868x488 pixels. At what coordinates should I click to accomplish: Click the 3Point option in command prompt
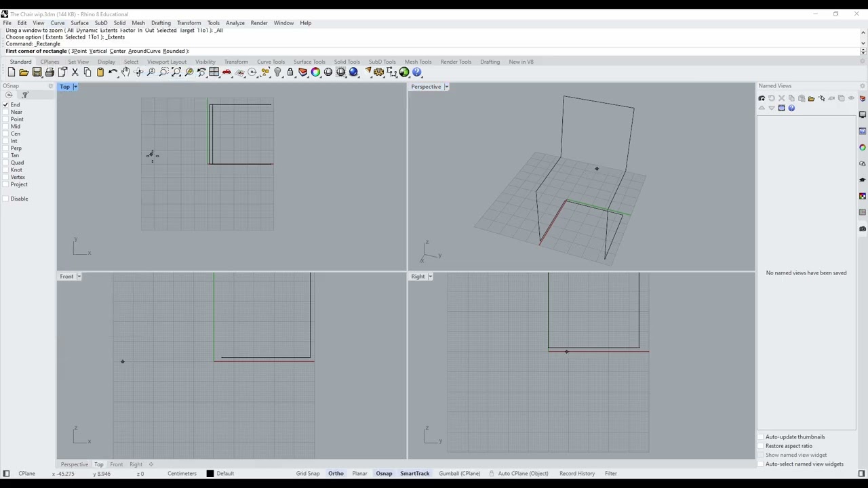point(79,51)
